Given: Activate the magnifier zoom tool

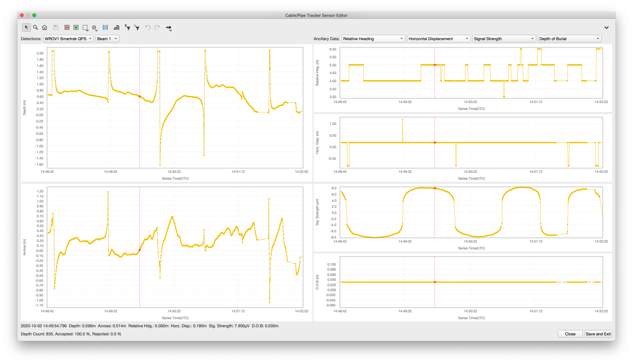Looking at the screenshot, I should pos(36,28).
